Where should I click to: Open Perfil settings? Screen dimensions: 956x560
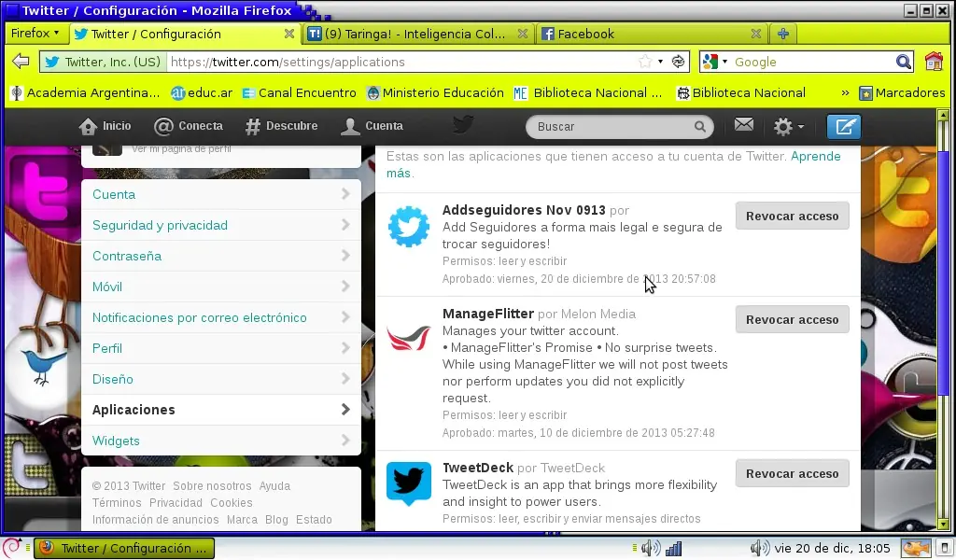[221, 348]
